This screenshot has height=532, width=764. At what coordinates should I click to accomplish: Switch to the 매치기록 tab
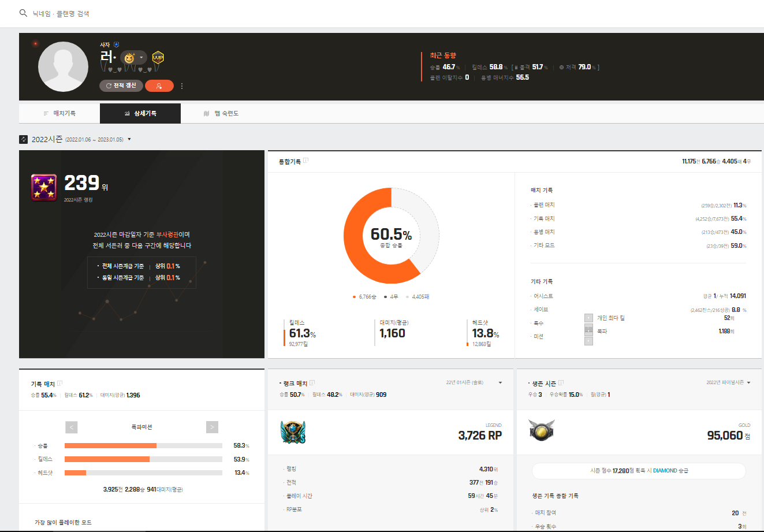tap(59, 114)
